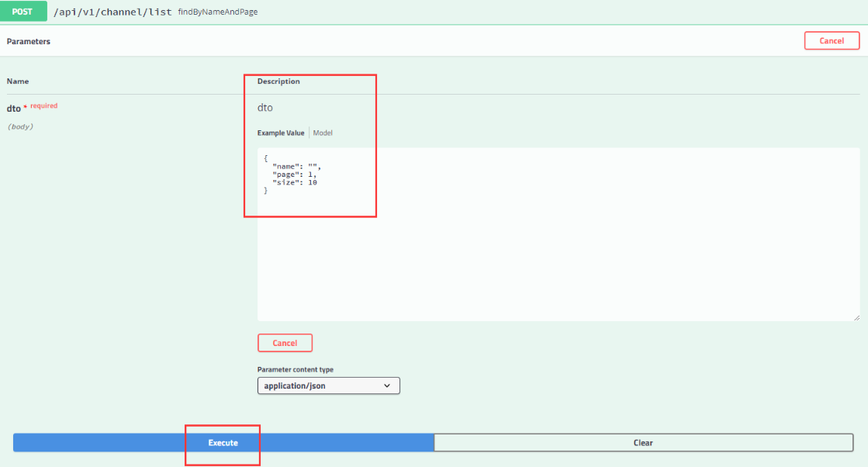Click the blue Execute button
The image size is (868, 467).
point(223,443)
